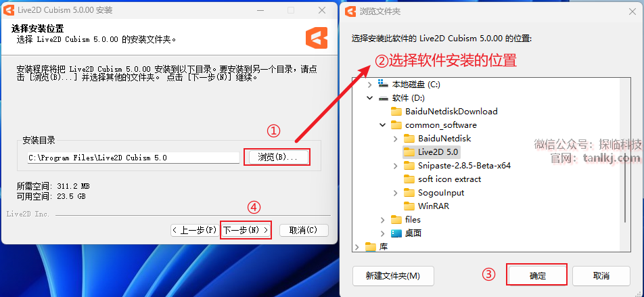Image resolution: width=644 pixels, height=297 pixels.
Task: Select 软件 (D:) drive icon
Action: [383, 98]
